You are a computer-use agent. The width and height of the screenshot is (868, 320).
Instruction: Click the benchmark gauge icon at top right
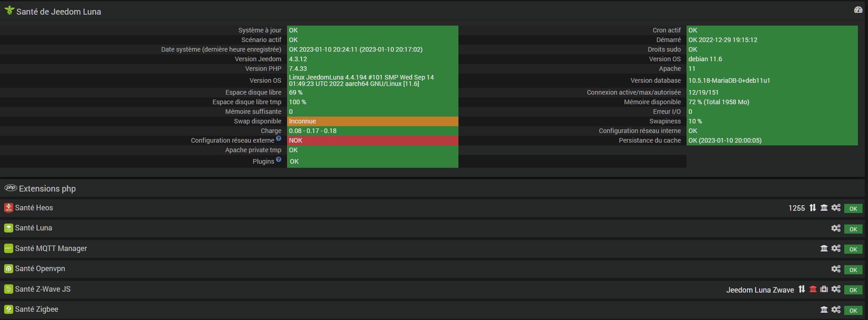click(858, 10)
